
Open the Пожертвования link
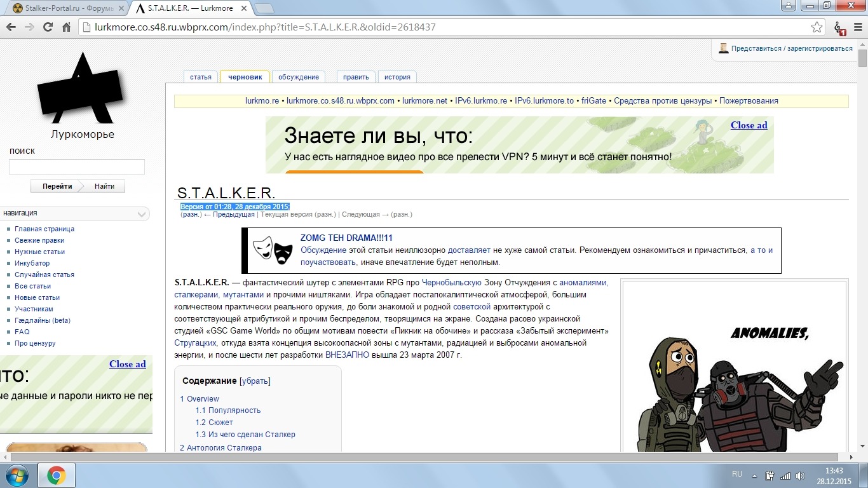pyautogui.click(x=749, y=101)
